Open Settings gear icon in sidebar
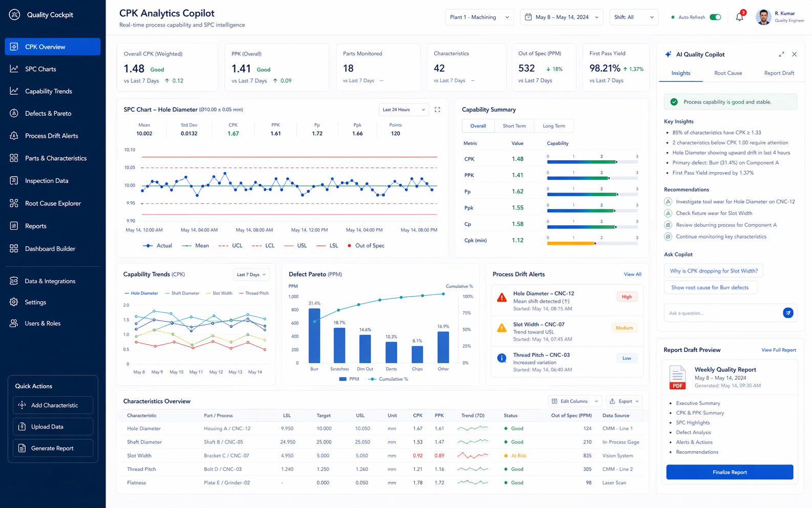 coord(14,302)
